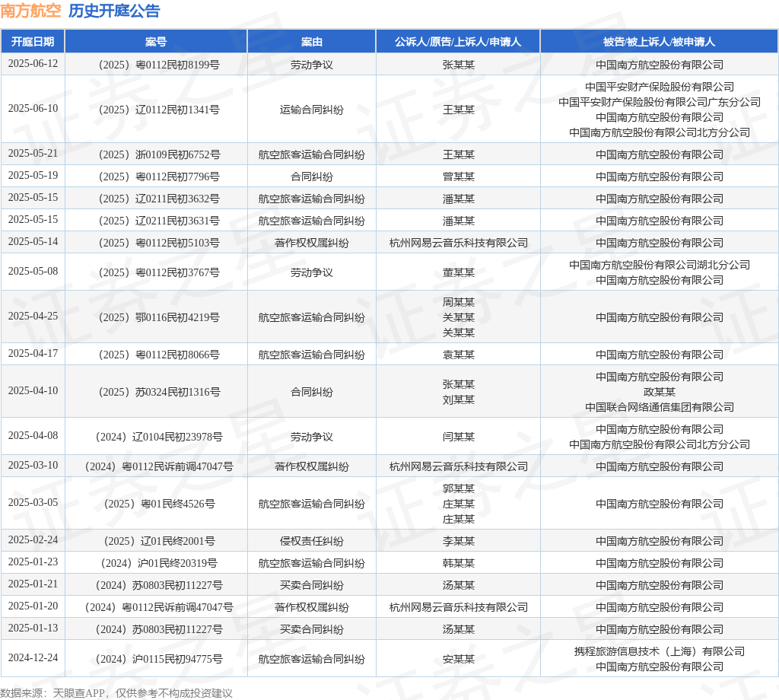The height and width of the screenshot is (700, 779).
Task: Click defendant 中国南方航空股份有限公司湖北分公司
Action: coord(660,265)
